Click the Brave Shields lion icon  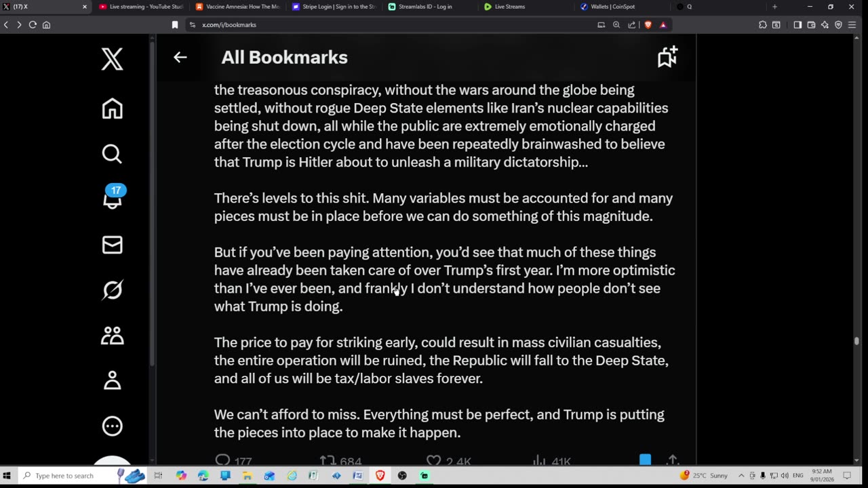(648, 25)
